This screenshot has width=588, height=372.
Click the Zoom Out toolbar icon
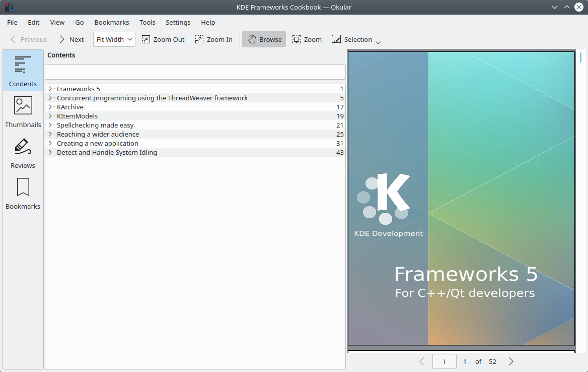coord(146,39)
